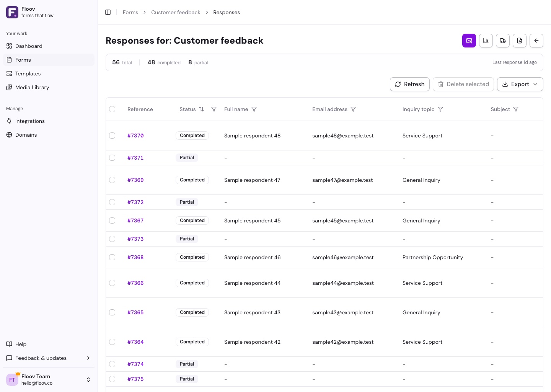The width and height of the screenshot is (551, 392).
Task: Click the Forms breadcrumb link
Action: 130,12
